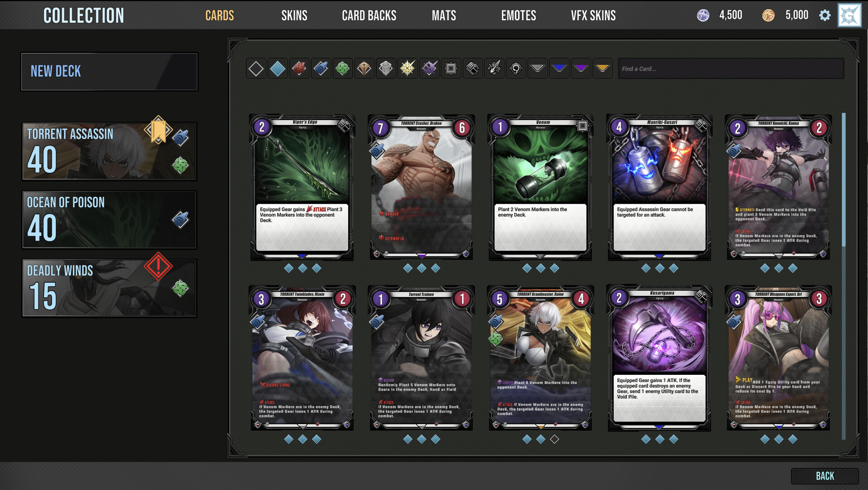Screen dimensions: 868x490
Task: Select the blue element filter icon
Action: pos(278,68)
